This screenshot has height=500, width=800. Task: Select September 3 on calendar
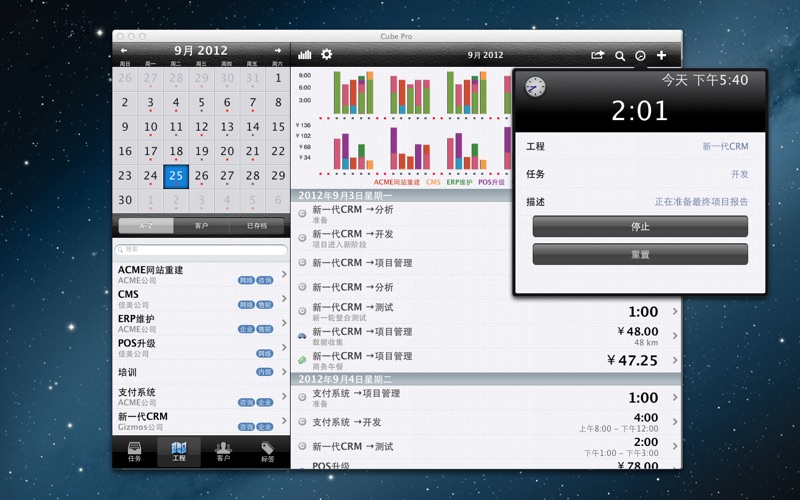click(x=151, y=103)
